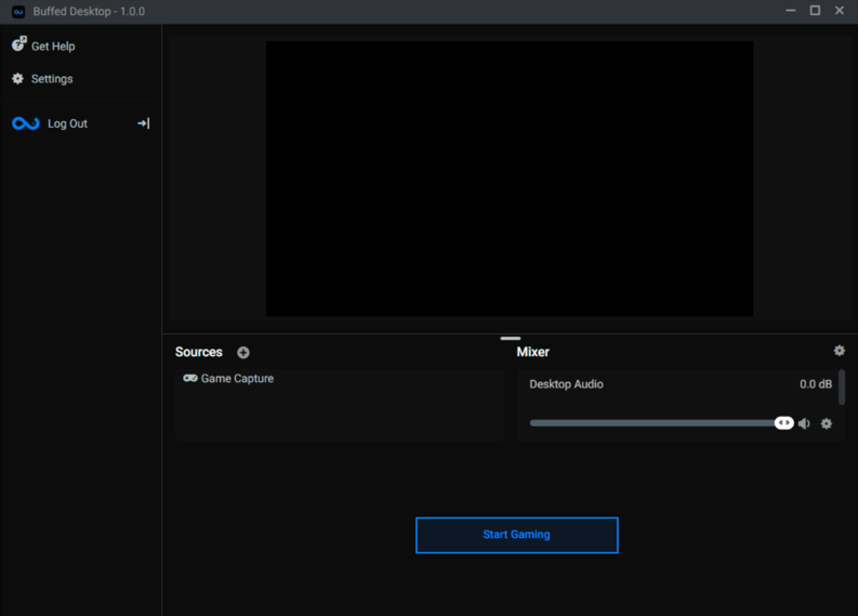Click the mixer vertical scrollbar
The image size is (858, 616).
click(842, 387)
